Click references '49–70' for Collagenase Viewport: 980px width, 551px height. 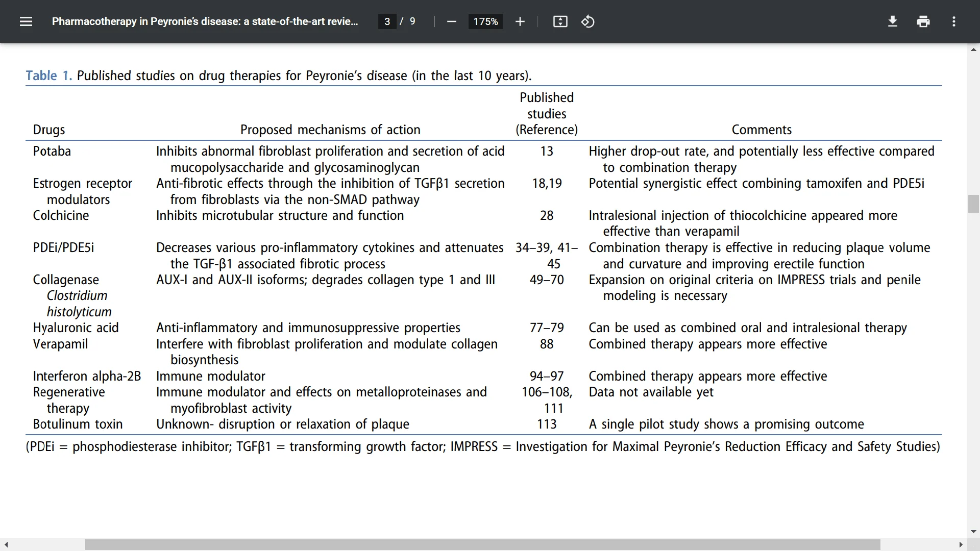tap(547, 280)
